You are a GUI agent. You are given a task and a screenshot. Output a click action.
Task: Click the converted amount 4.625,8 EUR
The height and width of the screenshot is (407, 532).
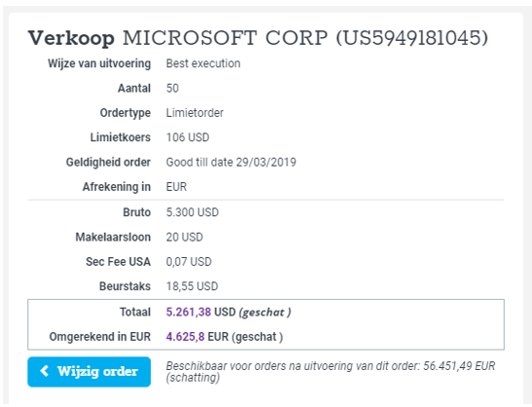click(197, 337)
